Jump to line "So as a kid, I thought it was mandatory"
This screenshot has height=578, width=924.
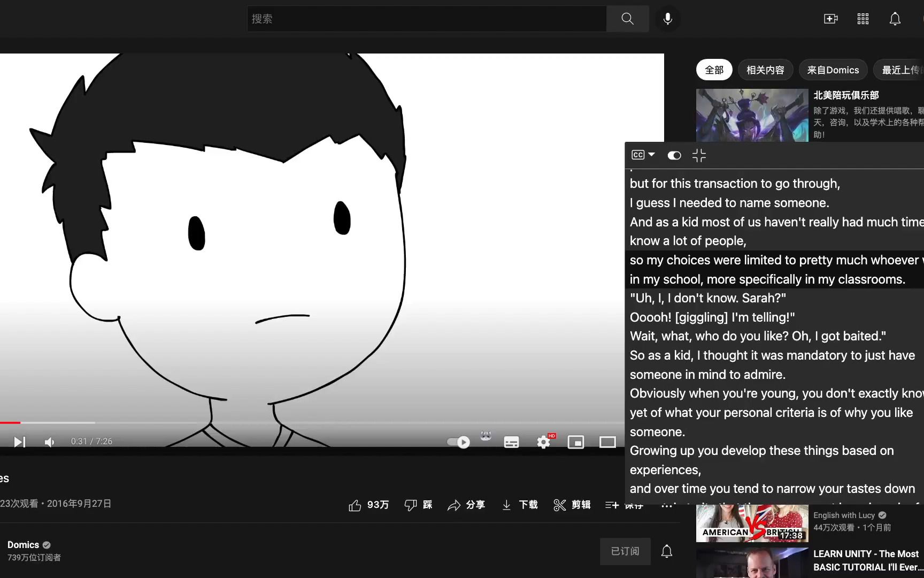(772, 355)
